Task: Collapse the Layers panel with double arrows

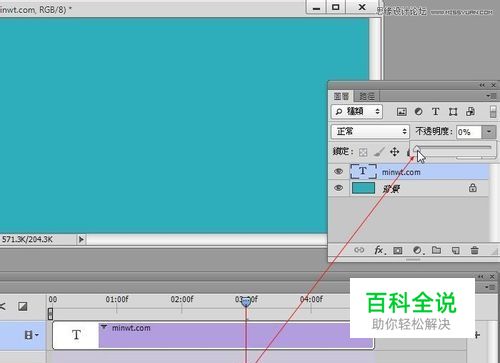Action: coord(482,85)
